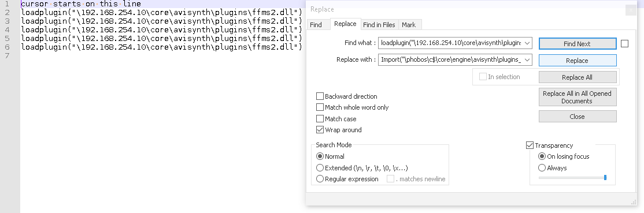Screen dimensions: 644x213
Task: Click the loadplugin text on line 2
Action: (161, 12)
